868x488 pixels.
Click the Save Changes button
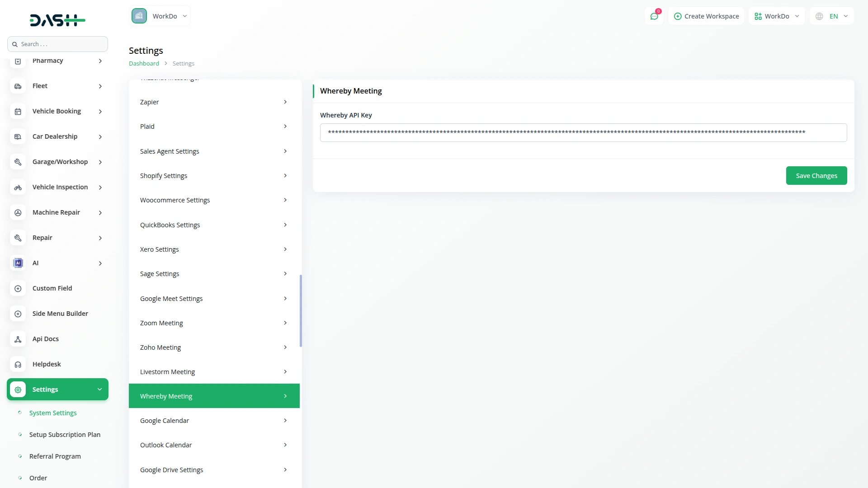[x=816, y=176]
